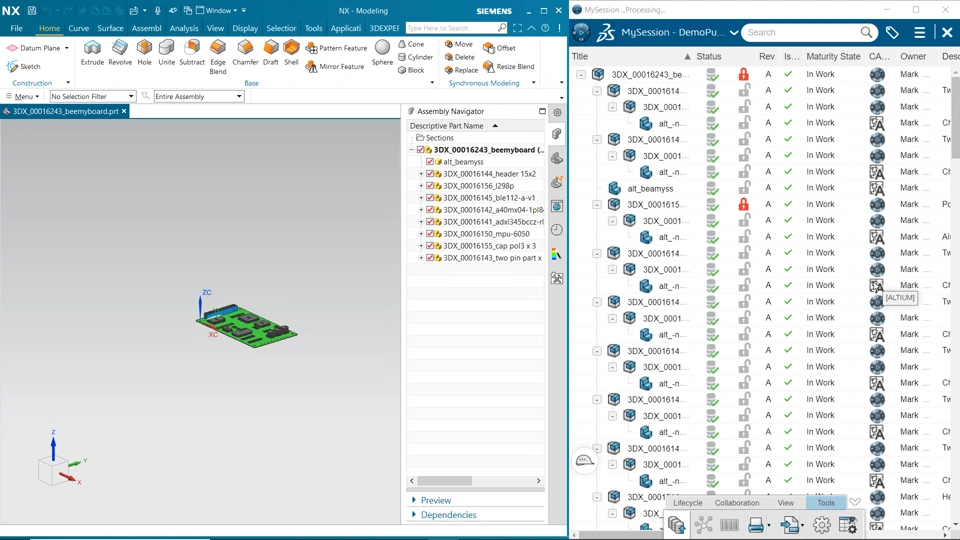The width and height of the screenshot is (960, 540).
Task: Click the Subtract tool
Action: 192,53
